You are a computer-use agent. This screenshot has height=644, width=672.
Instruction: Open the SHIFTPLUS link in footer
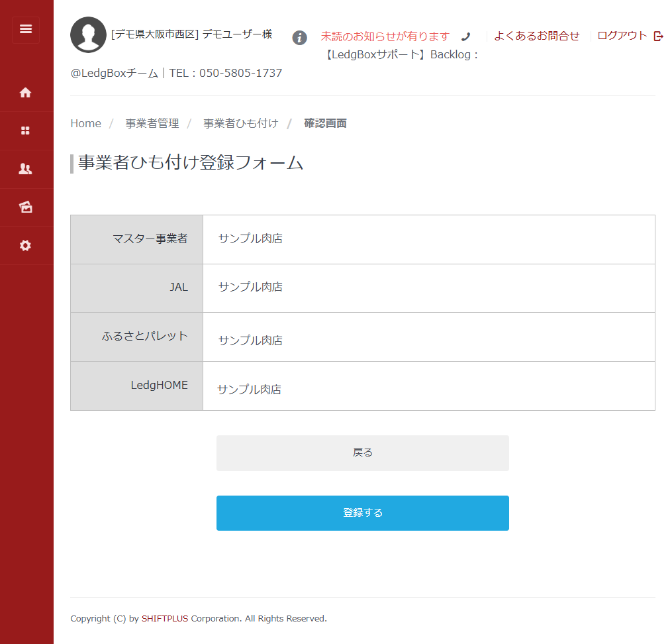165,619
